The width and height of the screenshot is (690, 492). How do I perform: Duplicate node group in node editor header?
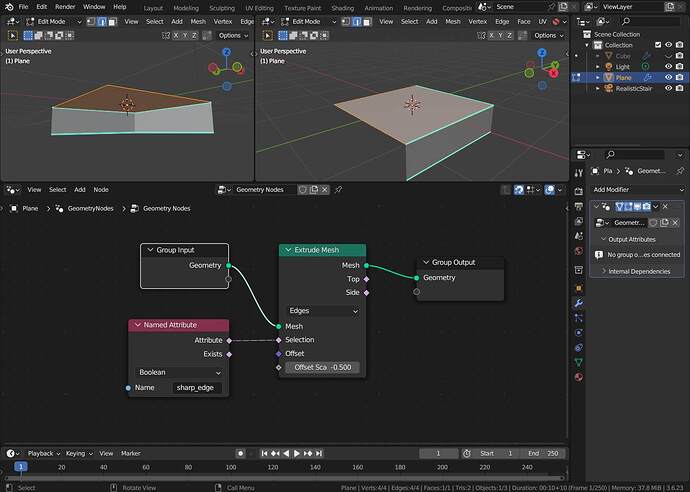[x=314, y=190]
